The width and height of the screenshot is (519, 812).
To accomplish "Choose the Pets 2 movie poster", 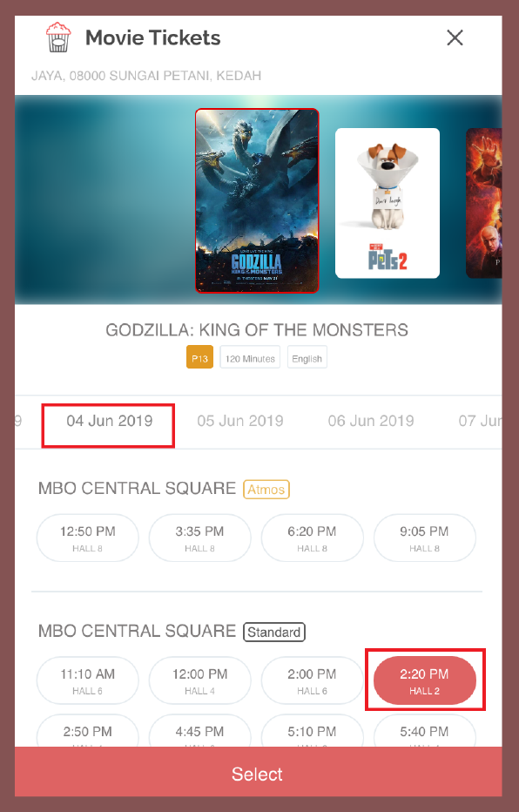I will click(x=388, y=203).
